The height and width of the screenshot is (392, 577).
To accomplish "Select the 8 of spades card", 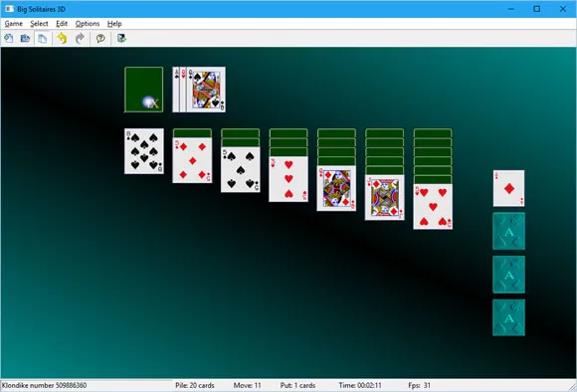I will (x=144, y=151).
